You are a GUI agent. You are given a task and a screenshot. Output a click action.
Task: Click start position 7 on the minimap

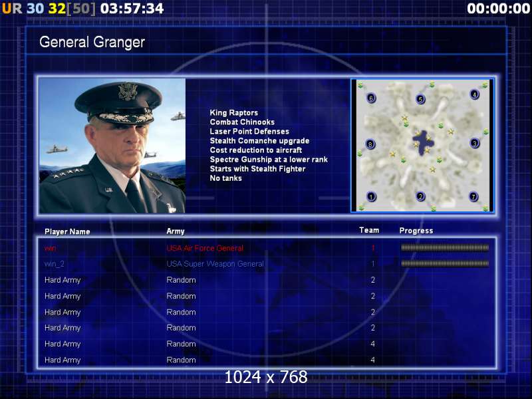pos(473,196)
